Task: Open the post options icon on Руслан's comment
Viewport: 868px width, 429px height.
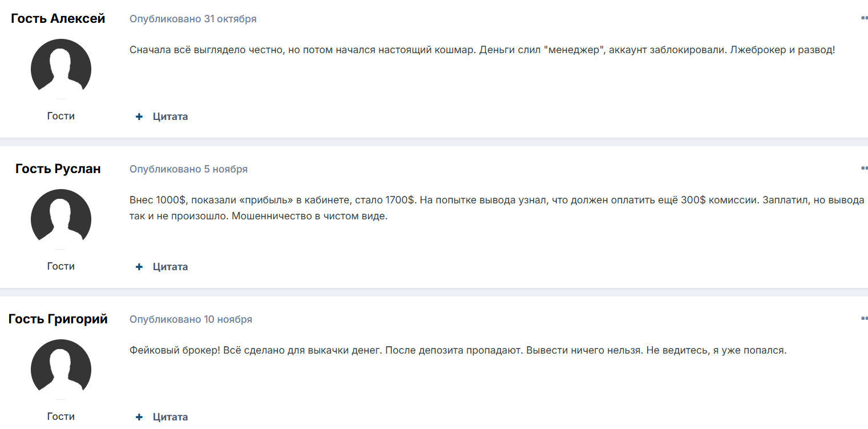Action: (x=863, y=167)
